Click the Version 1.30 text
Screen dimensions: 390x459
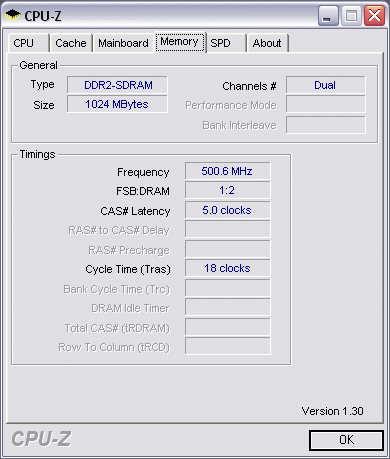[x=332, y=411]
